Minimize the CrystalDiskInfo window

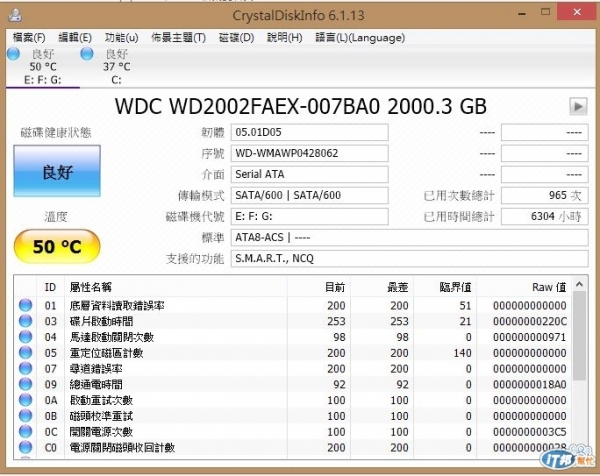(522, 14)
